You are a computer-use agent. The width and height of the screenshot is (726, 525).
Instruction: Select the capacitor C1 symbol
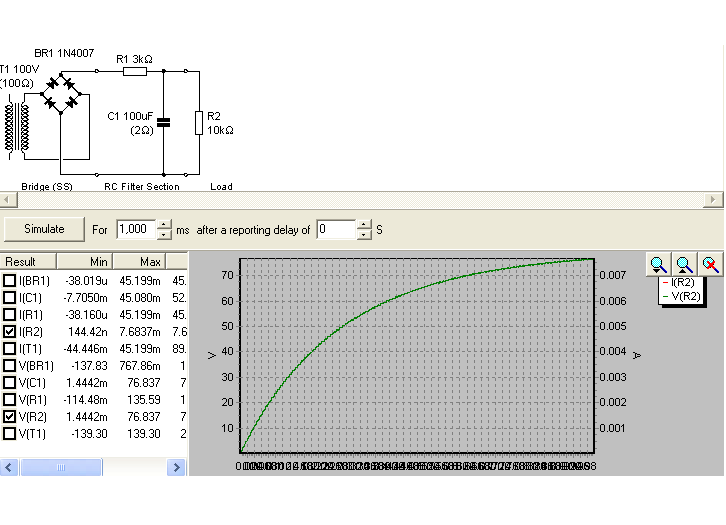point(163,122)
